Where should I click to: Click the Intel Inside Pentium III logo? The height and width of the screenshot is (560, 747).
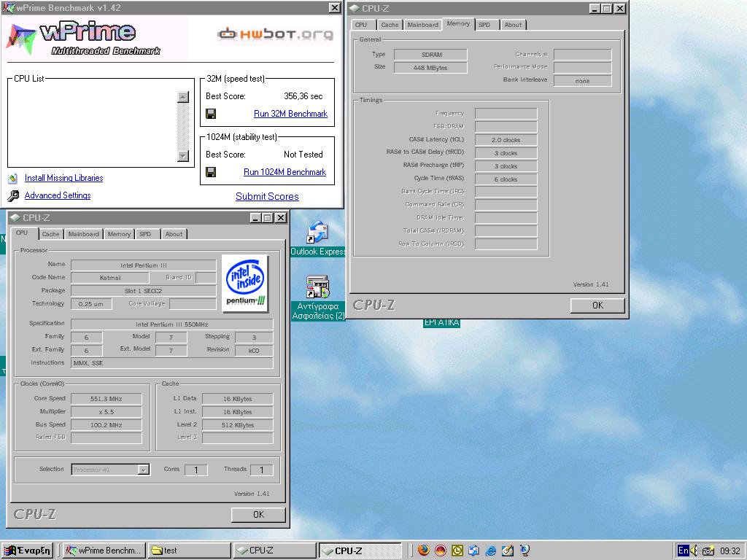tap(245, 284)
